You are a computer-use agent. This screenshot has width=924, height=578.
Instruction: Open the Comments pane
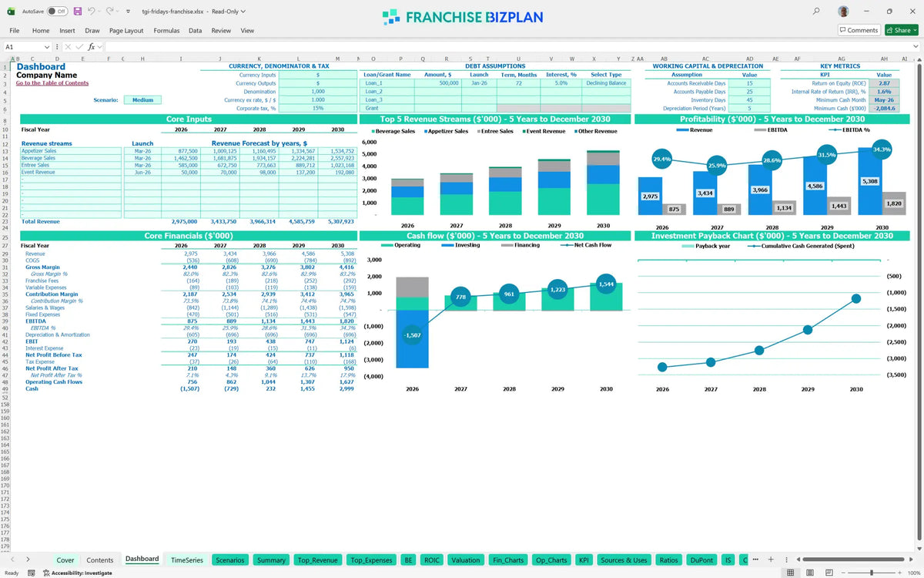tap(859, 30)
